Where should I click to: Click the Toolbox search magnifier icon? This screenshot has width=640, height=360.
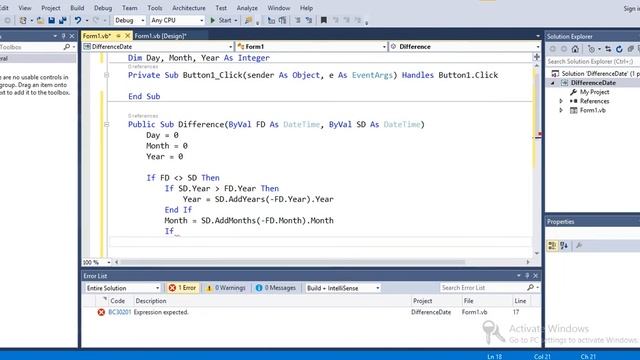(x=67, y=47)
